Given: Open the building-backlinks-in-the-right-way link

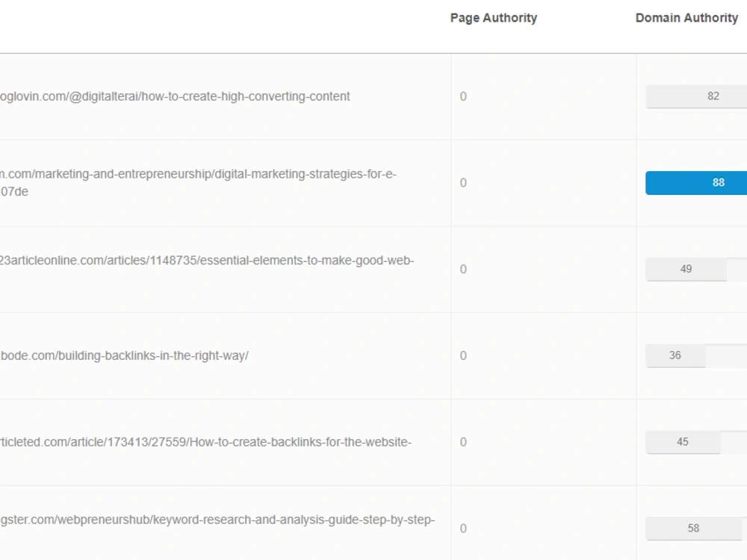Looking at the screenshot, I should tap(124, 355).
